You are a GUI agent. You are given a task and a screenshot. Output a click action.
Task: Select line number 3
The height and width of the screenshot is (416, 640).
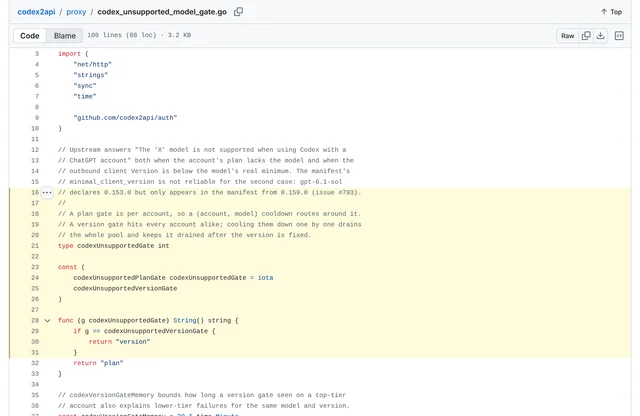[x=37, y=53]
